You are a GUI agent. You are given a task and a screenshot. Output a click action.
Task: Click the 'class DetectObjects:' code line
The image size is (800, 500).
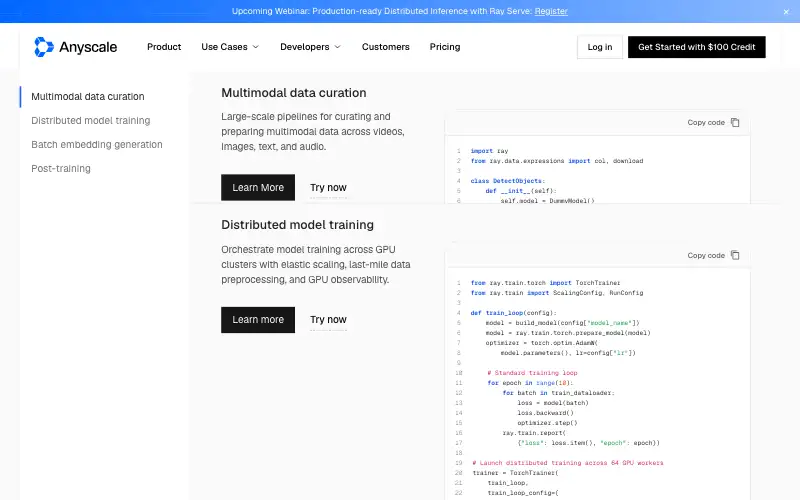tap(508, 181)
